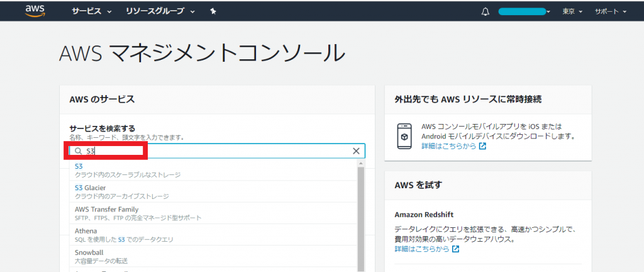Image resolution: width=644 pixels, height=272 pixels.
Task: Open the 東京 region selector
Action: (x=572, y=11)
